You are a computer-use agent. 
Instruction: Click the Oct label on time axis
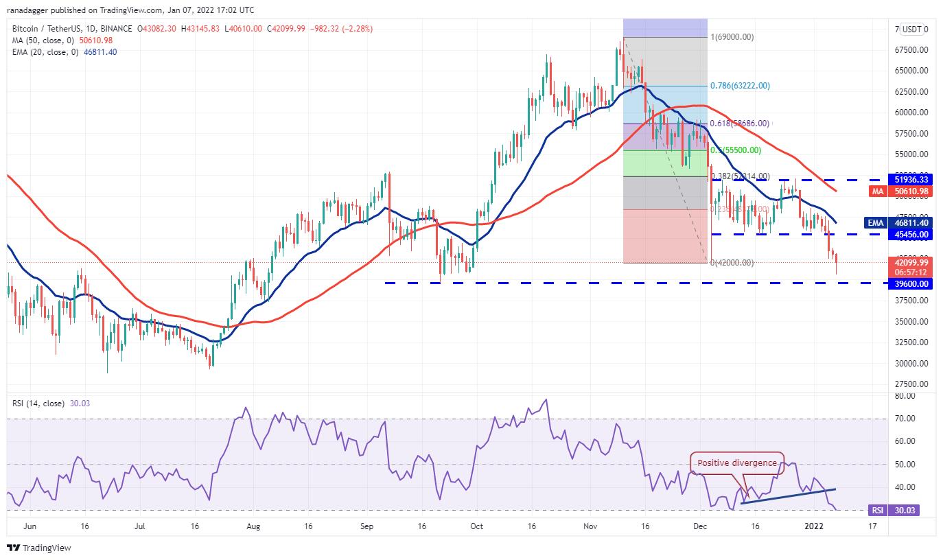pyautogui.click(x=477, y=526)
